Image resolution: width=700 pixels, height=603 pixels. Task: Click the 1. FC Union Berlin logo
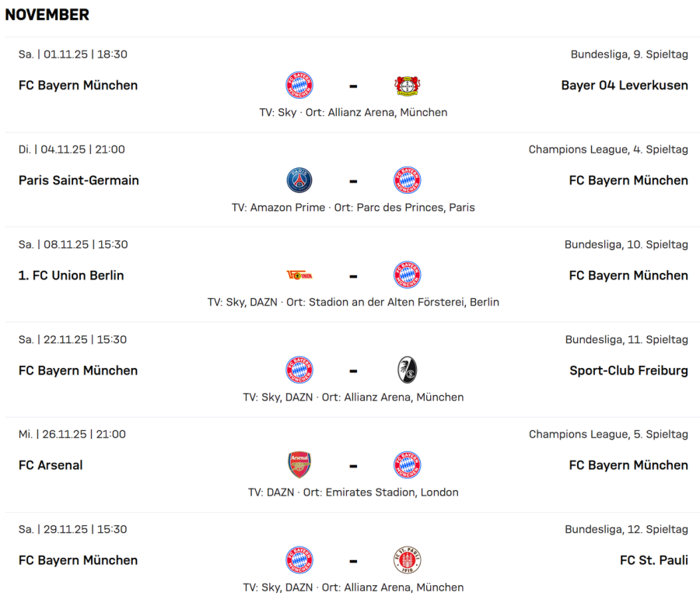[x=299, y=275]
